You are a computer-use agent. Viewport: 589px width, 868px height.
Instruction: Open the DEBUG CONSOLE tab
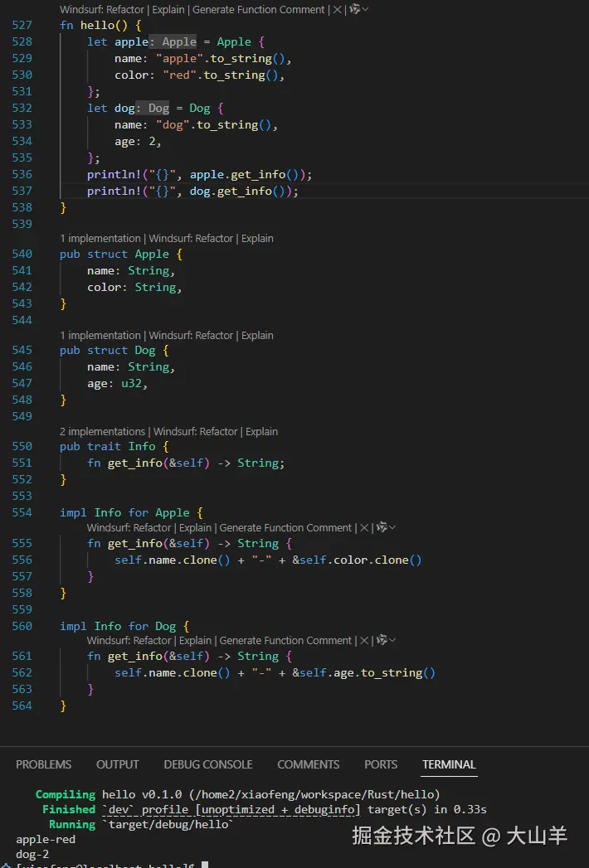[x=207, y=764]
